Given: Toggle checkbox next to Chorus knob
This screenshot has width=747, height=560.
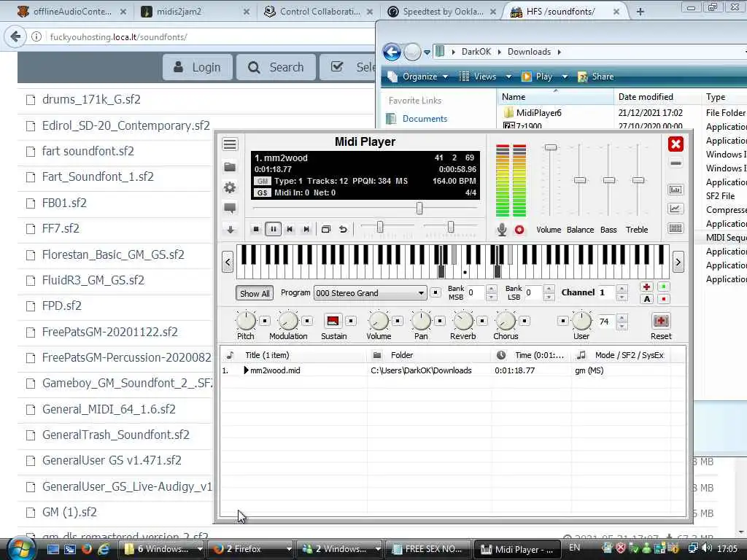Looking at the screenshot, I should click(525, 321).
